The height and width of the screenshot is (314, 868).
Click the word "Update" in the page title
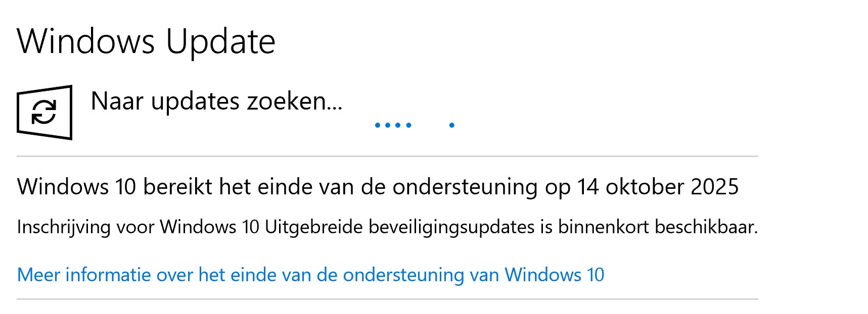click(220, 41)
